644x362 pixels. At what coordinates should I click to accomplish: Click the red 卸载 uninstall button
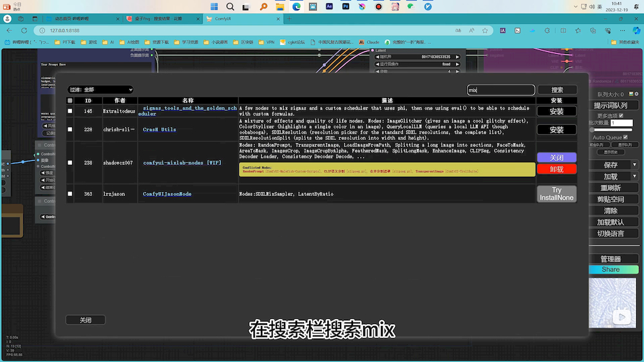(x=556, y=169)
